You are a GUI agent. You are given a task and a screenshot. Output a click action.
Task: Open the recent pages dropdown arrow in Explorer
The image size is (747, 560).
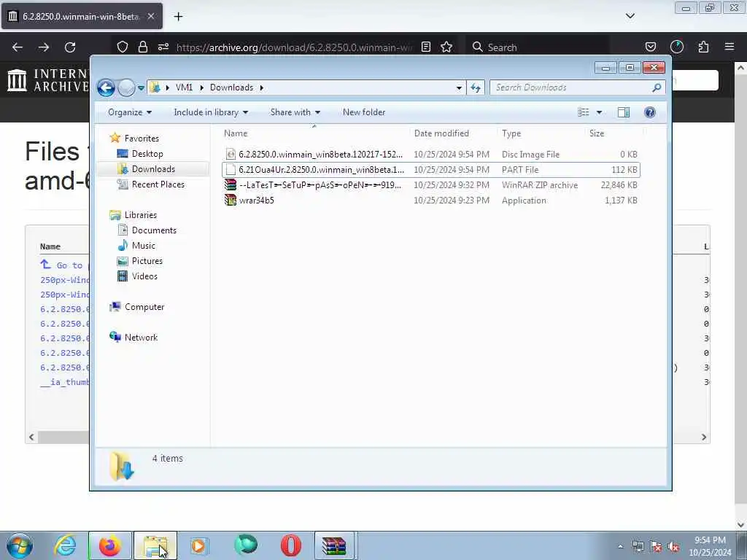(x=141, y=88)
